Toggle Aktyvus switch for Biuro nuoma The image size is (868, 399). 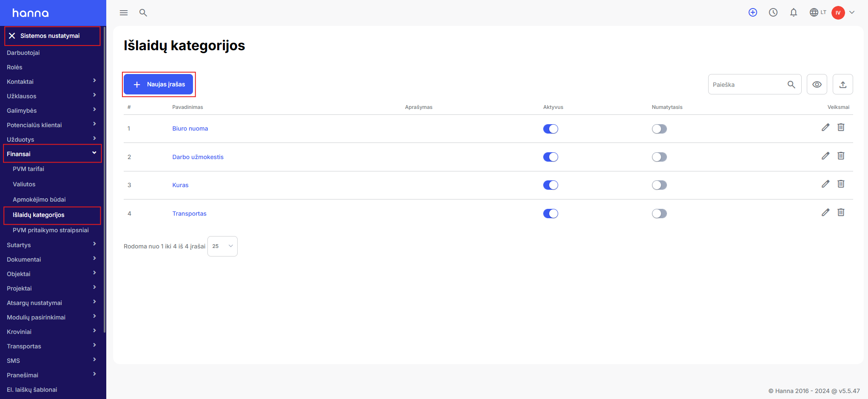click(550, 129)
